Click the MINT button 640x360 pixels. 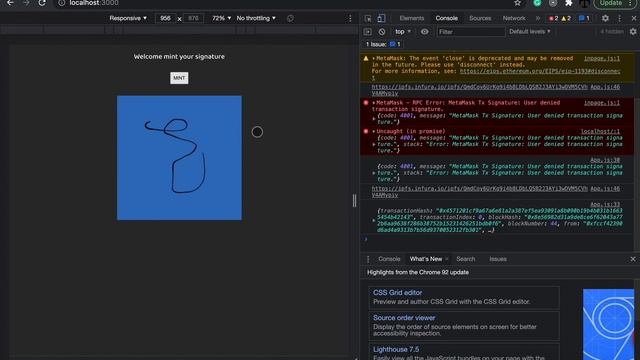pos(179,78)
